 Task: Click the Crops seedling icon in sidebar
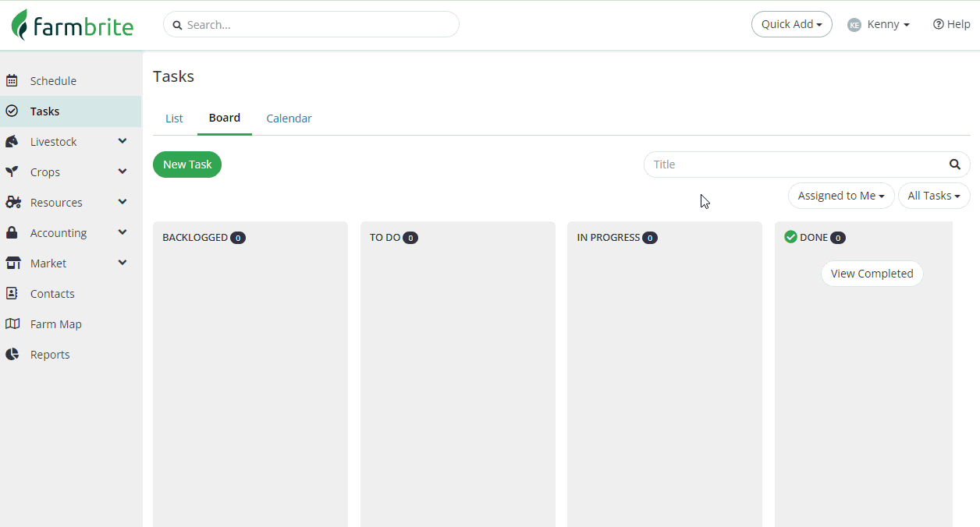(x=12, y=172)
